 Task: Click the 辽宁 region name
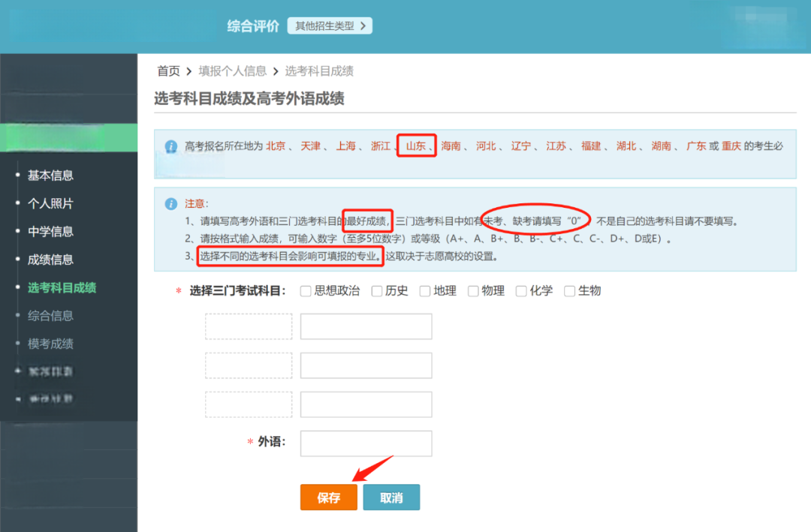521,146
